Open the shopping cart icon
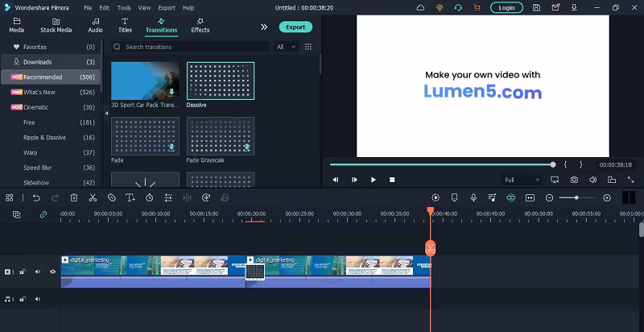This screenshot has height=332, width=644. [477, 8]
